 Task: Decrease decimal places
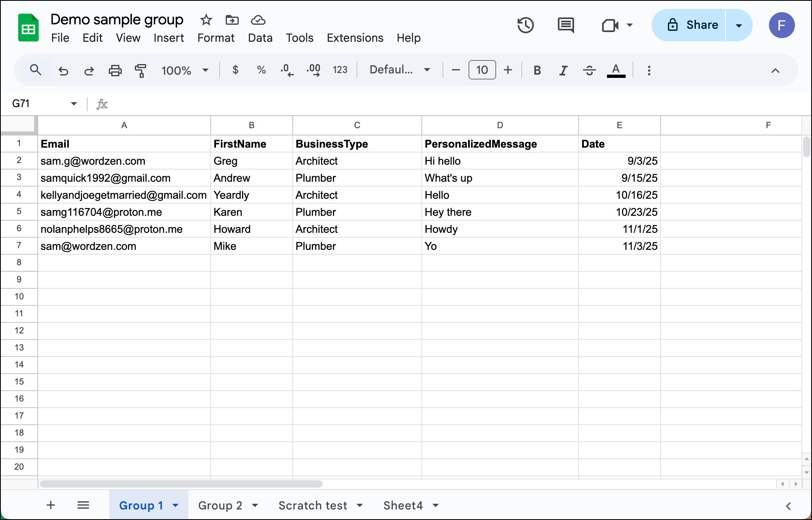[287, 70]
